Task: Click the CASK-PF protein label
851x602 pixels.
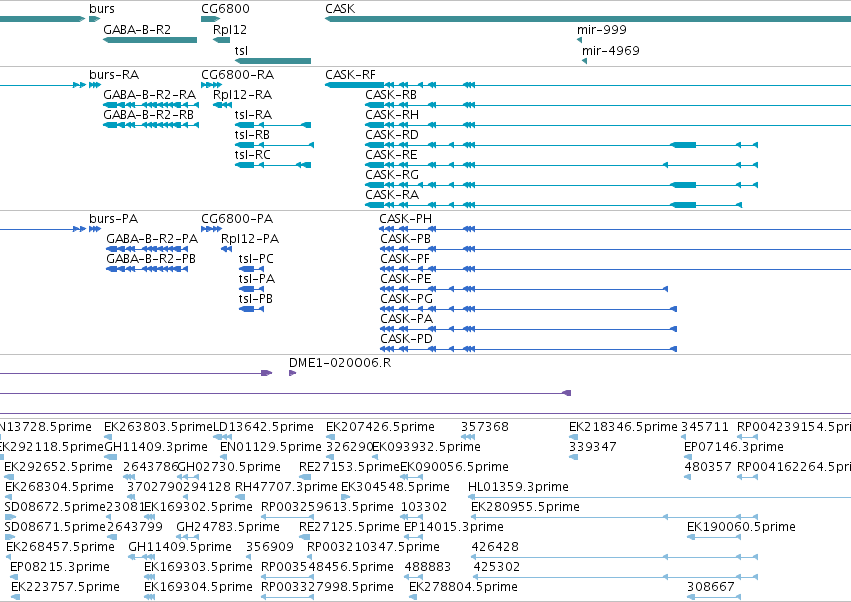Action: (405, 259)
